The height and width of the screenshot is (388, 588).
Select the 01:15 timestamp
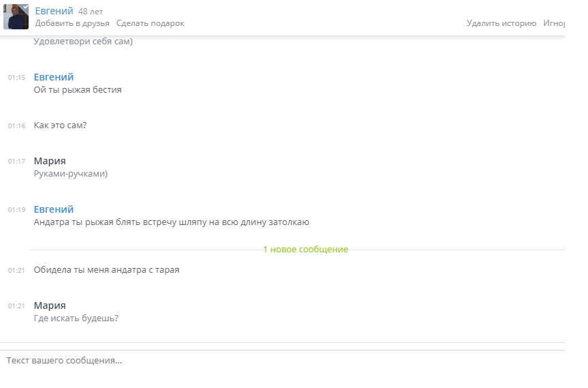(17, 78)
